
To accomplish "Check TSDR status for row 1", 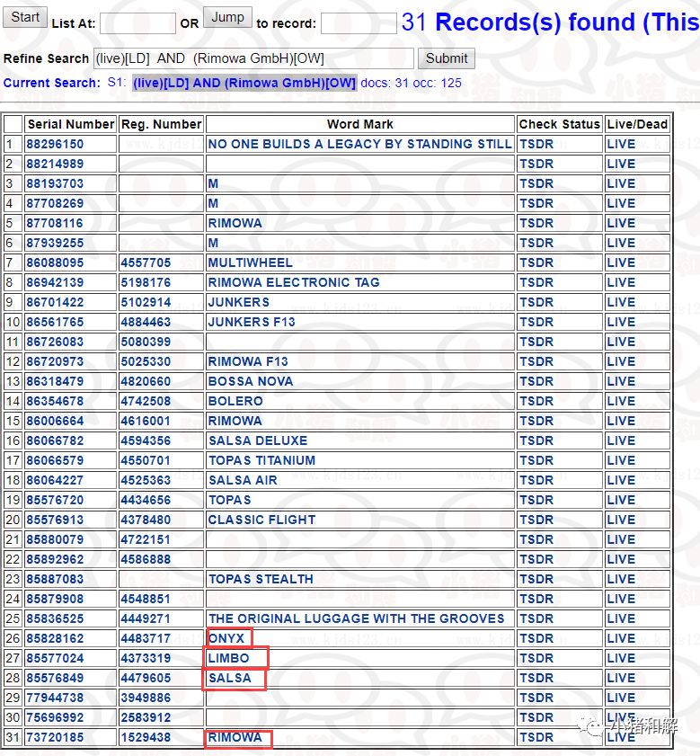I will click(536, 144).
